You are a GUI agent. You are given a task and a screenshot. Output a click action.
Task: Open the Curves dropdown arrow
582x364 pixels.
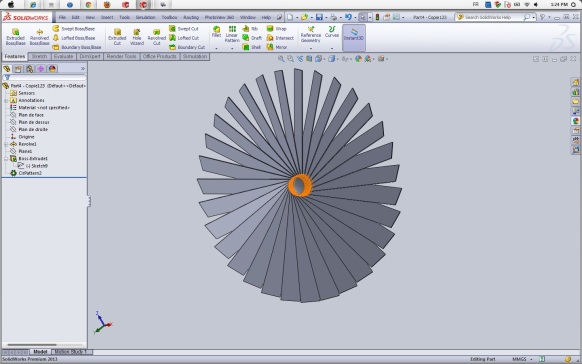coord(332,48)
